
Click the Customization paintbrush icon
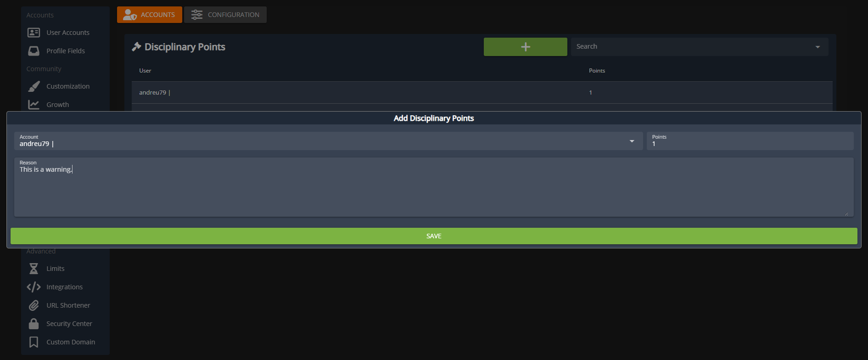pyautogui.click(x=34, y=86)
